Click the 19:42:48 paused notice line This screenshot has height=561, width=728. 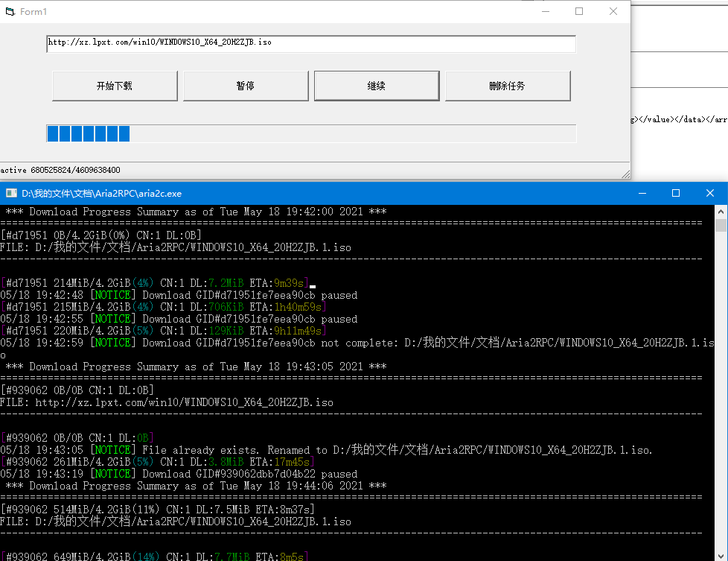179,295
